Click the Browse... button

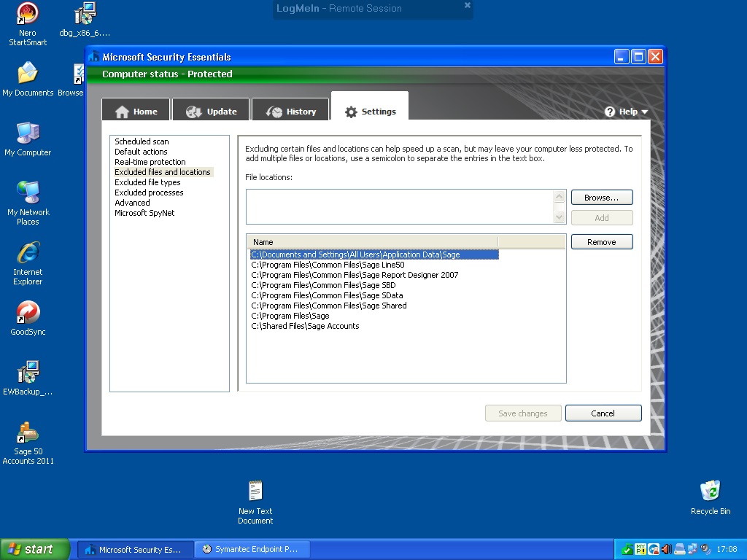click(602, 198)
